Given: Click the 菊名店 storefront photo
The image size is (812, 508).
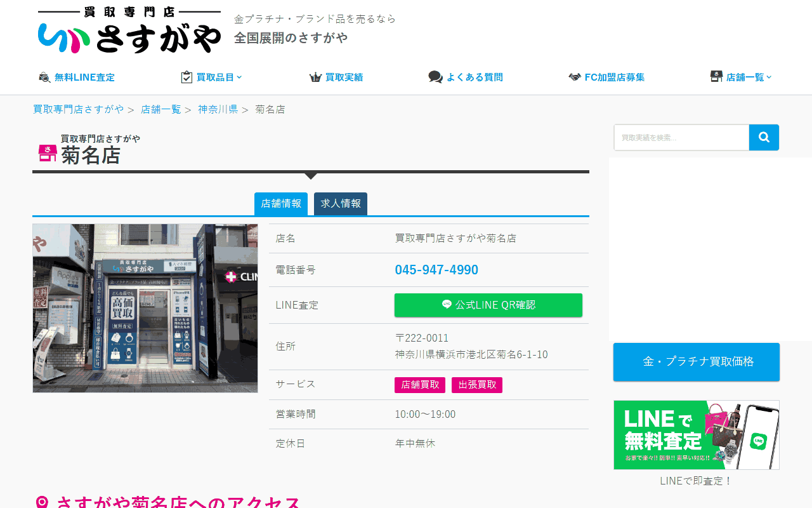Looking at the screenshot, I should coord(145,308).
